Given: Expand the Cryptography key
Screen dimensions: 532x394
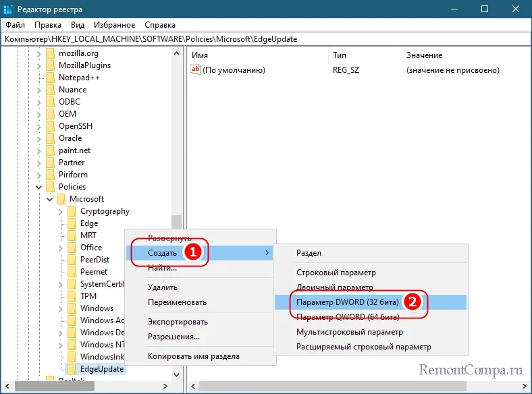Looking at the screenshot, I should pyautogui.click(x=61, y=211).
